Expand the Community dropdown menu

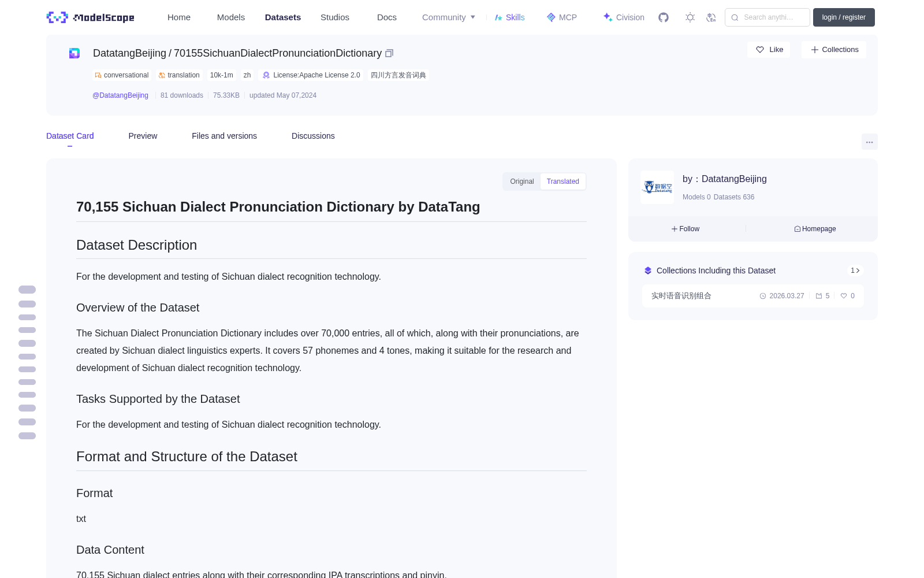[449, 17]
